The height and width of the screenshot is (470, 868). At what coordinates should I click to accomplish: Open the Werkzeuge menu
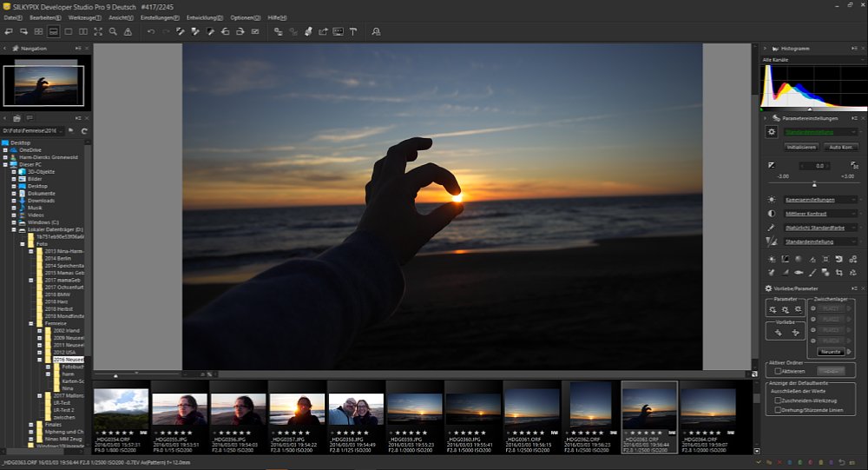[x=85, y=17]
